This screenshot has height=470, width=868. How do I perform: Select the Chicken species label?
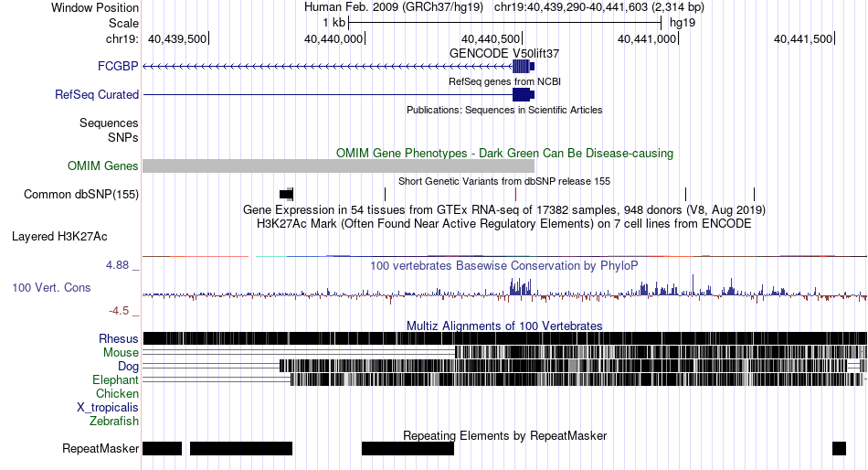[x=117, y=393]
